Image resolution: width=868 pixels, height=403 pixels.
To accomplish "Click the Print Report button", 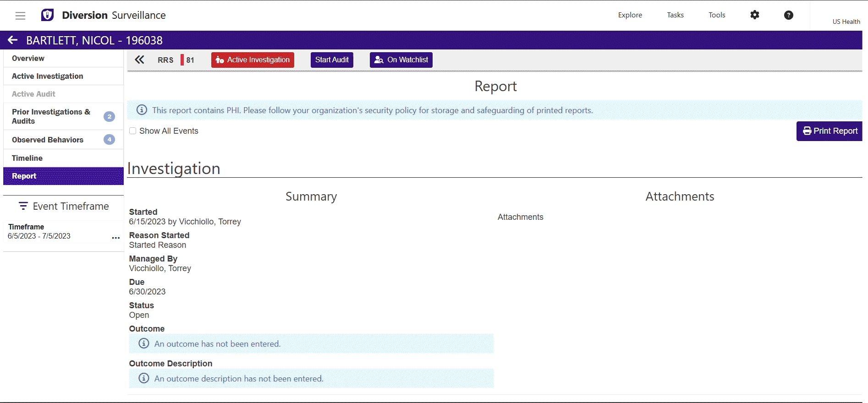I will tap(830, 131).
